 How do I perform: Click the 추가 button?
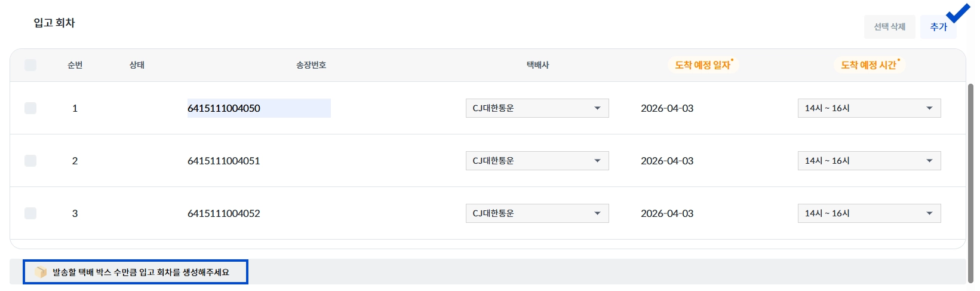[938, 27]
